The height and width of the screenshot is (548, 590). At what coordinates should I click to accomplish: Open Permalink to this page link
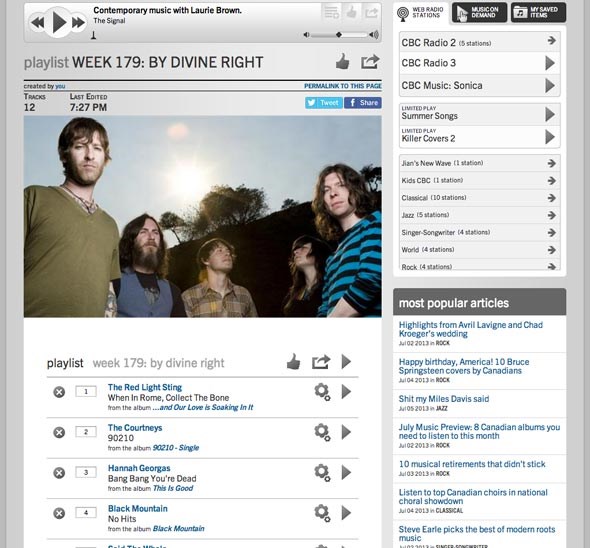coord(343,86)
